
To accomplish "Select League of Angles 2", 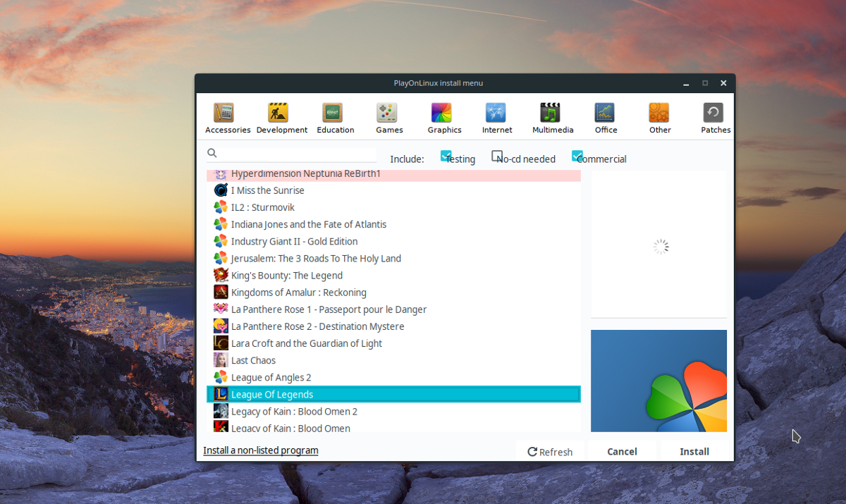I will 393,377.
